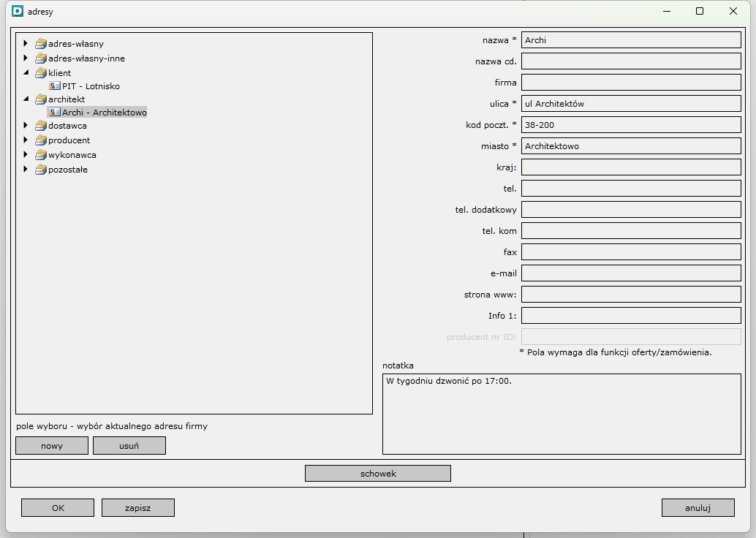Click the producent folder icon
The height and width of the screenshot is (538, 756).
tap(41, 140)
